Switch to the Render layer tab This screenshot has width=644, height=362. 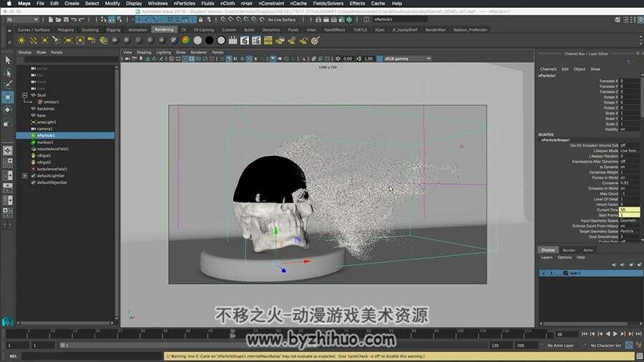click(x=569, y=250)
